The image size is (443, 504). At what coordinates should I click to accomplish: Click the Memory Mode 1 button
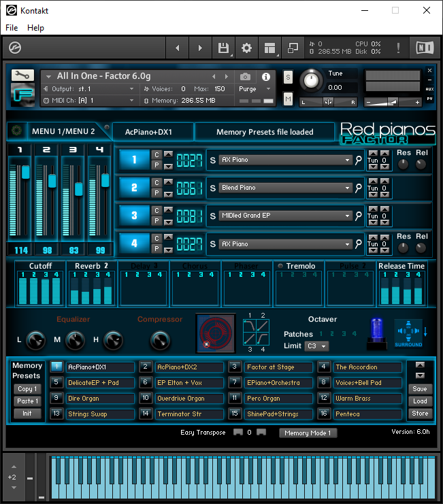click(x=308, y=433)
